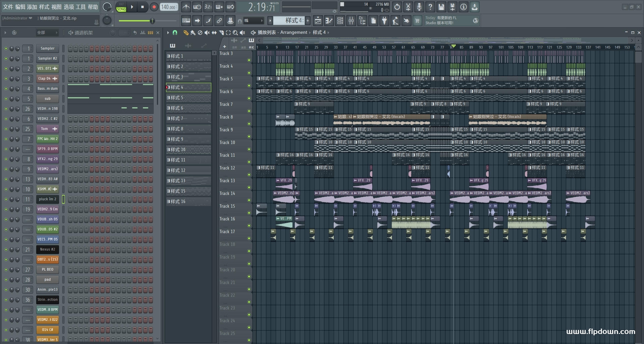
Task: Open the shopping cart content library
Action: pyautogui.click(x=417, y=21)
